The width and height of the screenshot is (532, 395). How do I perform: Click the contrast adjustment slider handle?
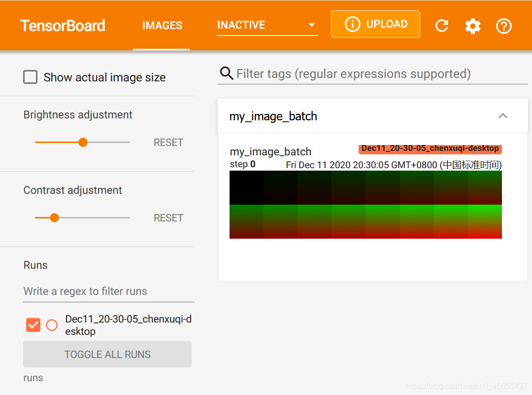coord(54,217)
